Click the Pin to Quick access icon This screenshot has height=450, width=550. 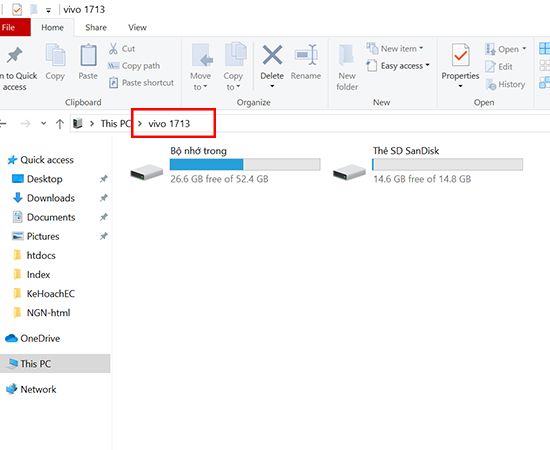click(x=14, y=55)
